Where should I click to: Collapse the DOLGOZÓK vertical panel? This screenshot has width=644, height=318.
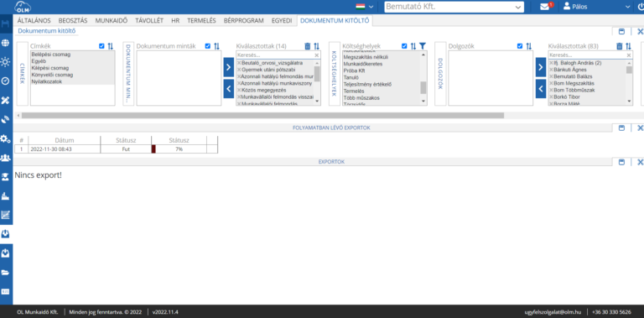point(440,74)
